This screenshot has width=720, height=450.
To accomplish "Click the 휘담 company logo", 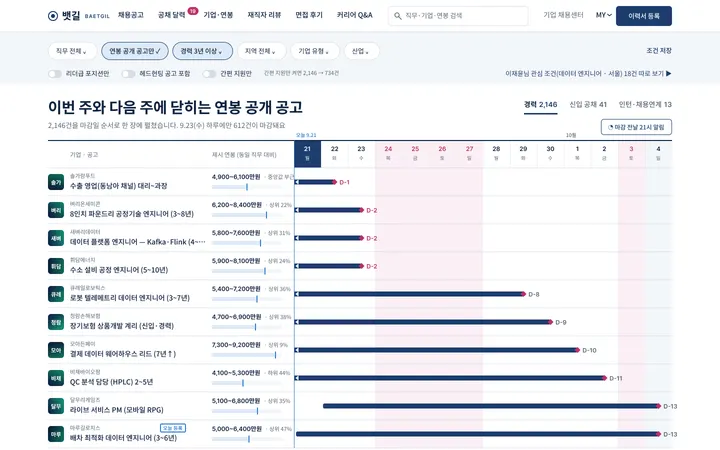I will point(56,266).
